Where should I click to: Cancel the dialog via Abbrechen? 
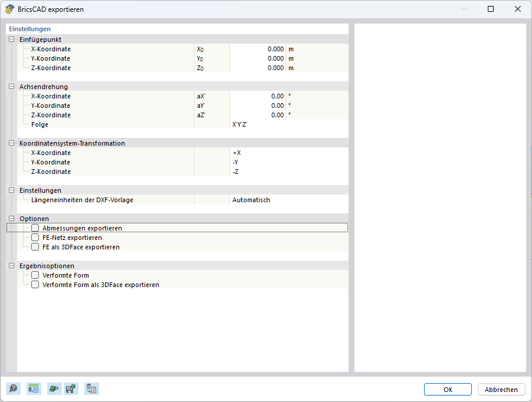501,389
